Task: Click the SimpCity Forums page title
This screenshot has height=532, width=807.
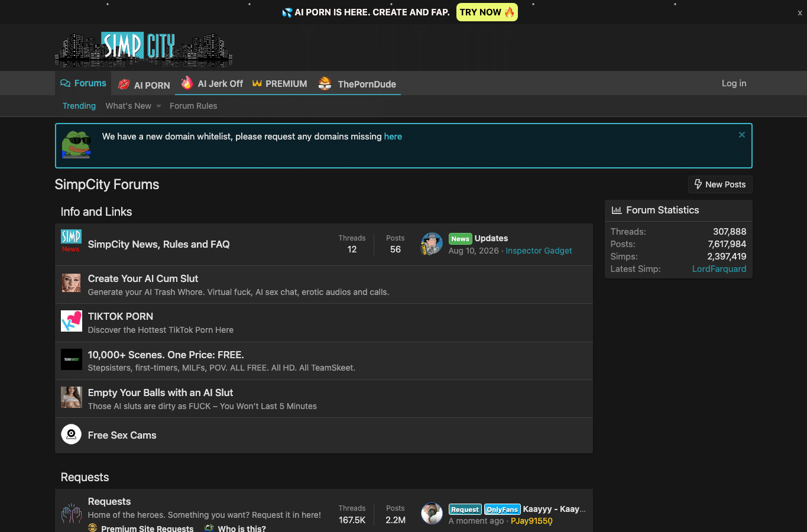Action: point(107,184)
